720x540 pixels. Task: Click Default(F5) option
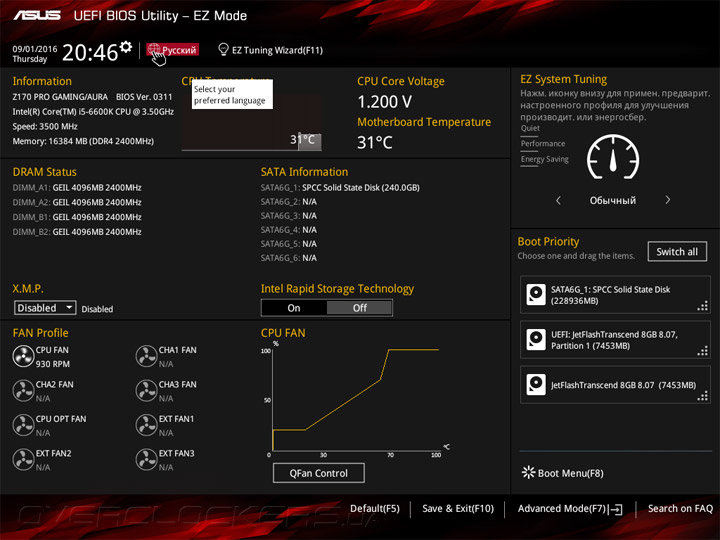[x=375, y=509]
